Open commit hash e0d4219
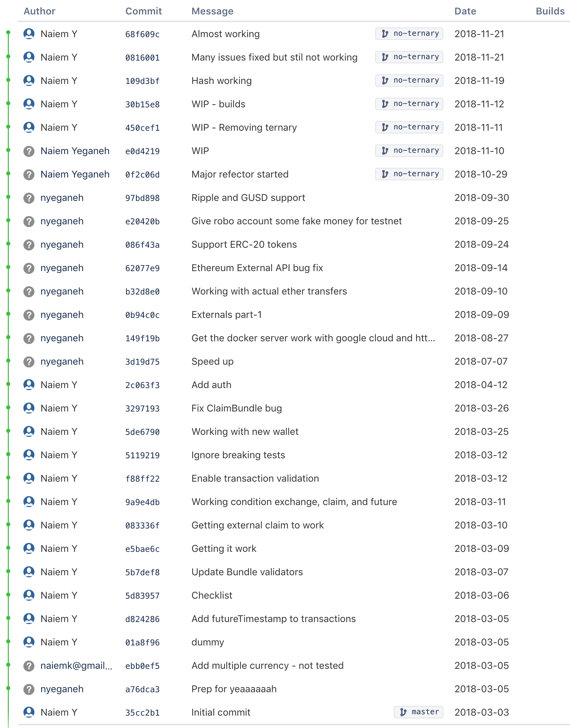The height and width of the screenshot is (728, 570). click(142, 151)
